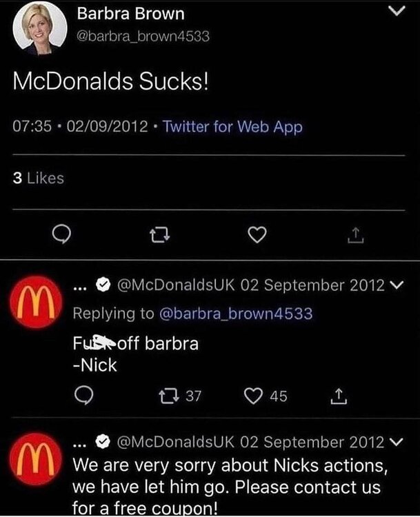Like the Nick reply with 45 likes
The image size is (420, 517).
click(x=254, y=396)
